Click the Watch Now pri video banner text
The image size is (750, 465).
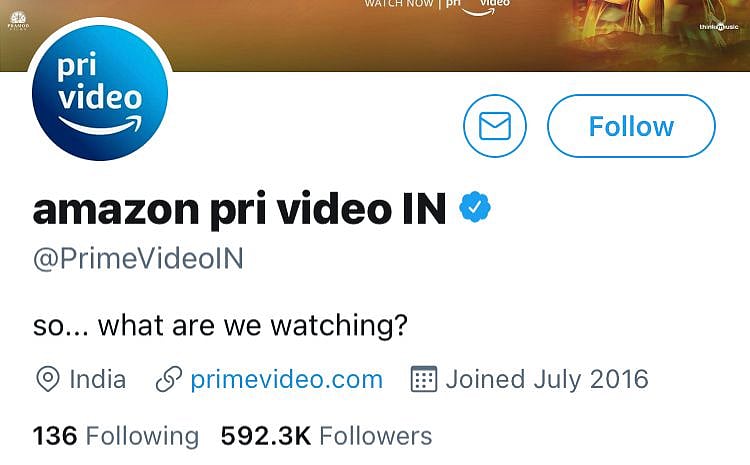437,6
